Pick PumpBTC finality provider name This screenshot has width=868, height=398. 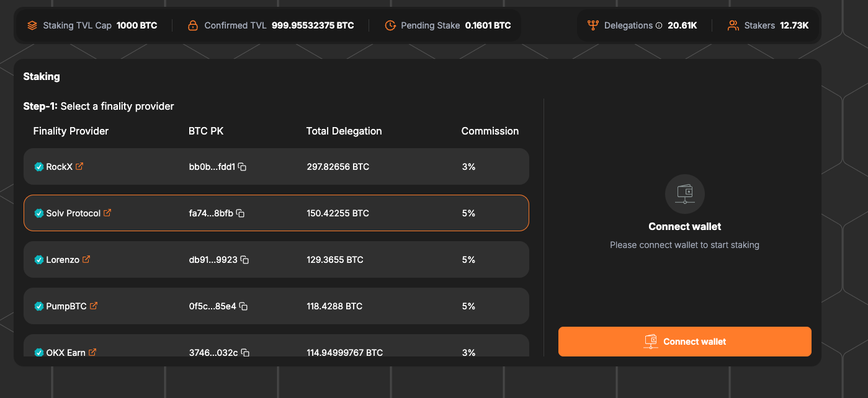pos(66,306)
